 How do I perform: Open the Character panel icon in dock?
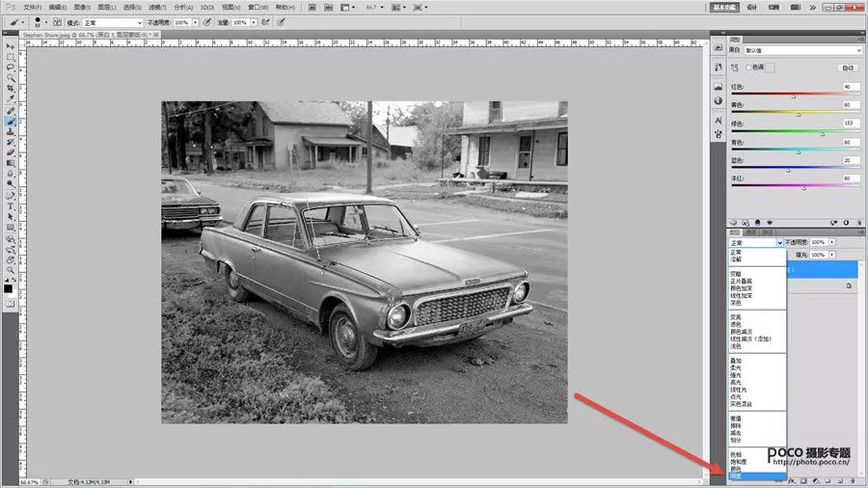pos(718,120)
